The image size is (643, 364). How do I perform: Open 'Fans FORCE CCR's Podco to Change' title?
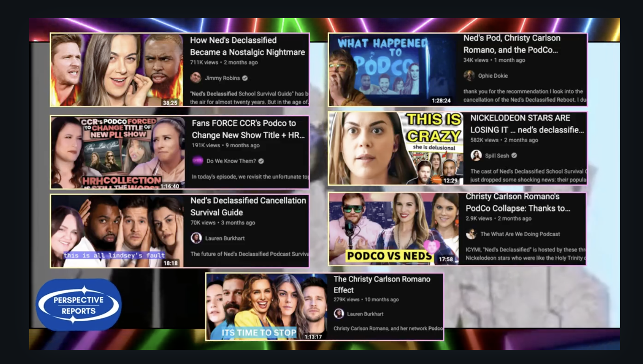pyautogui.click(x=248, y=129)
